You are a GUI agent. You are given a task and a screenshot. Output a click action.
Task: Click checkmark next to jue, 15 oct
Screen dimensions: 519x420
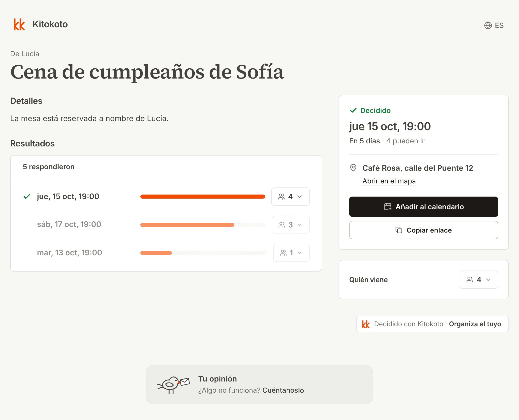point(27,196)
